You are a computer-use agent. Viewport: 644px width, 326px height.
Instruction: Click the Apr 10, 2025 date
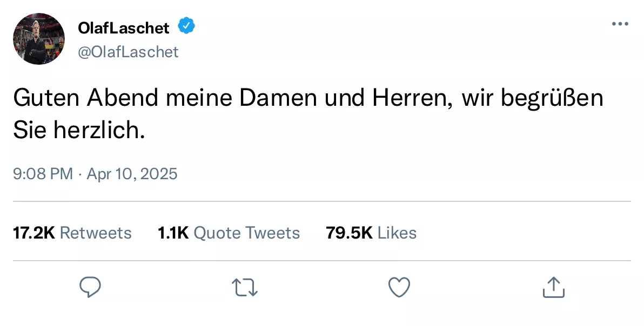[132, 174]
